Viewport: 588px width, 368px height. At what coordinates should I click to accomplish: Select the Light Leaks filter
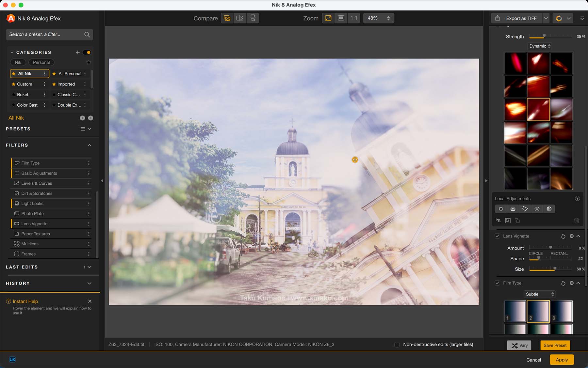pyautogui.click(x=32, y=204)
